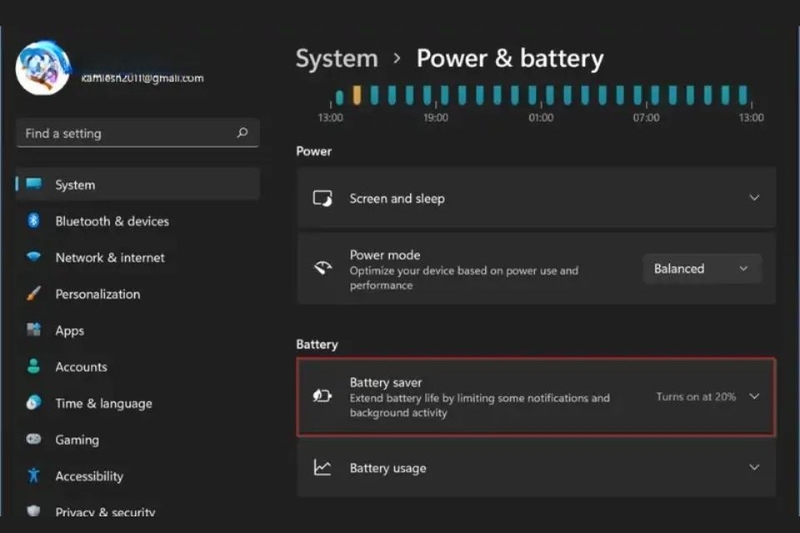The width and height of the screenshot is (800, 533).
Task: Click the Time & language globe icon
Action: coord(34,402)
